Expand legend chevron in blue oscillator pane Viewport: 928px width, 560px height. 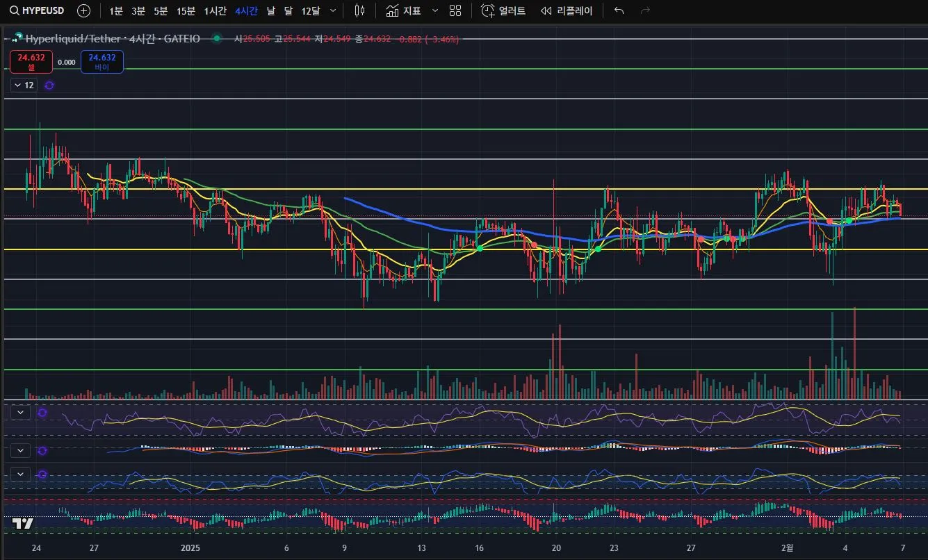[21, 474]
